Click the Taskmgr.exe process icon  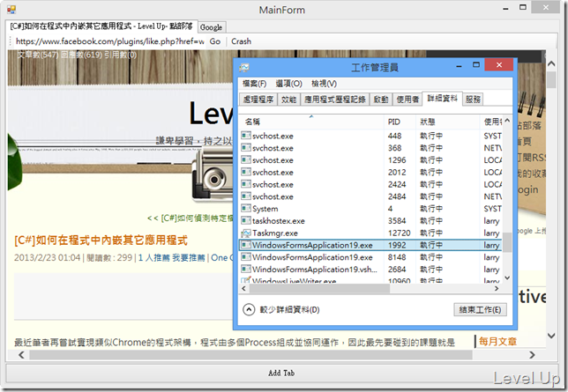pyautogui.click(x=246, y=233)
